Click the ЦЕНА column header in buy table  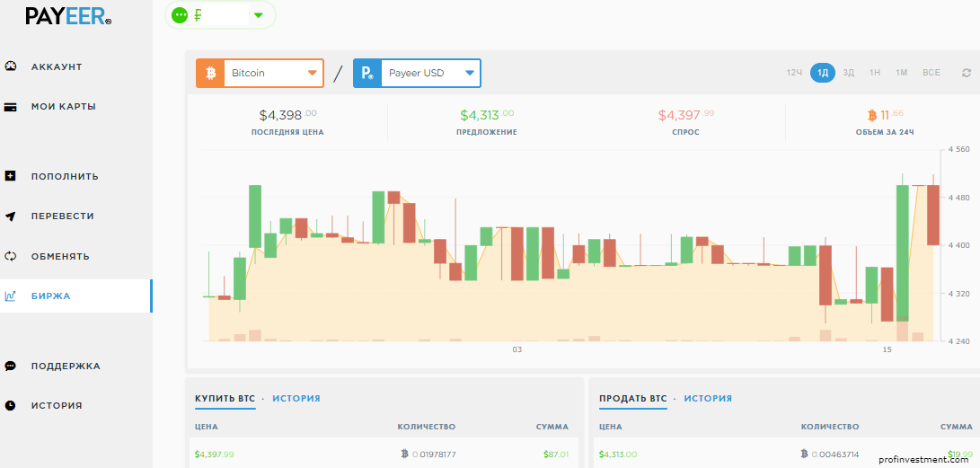point(207,427)
